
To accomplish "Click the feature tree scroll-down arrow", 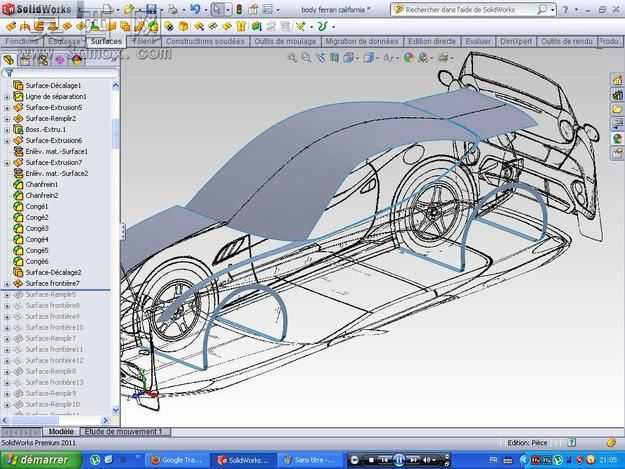I will pos(116,409).
